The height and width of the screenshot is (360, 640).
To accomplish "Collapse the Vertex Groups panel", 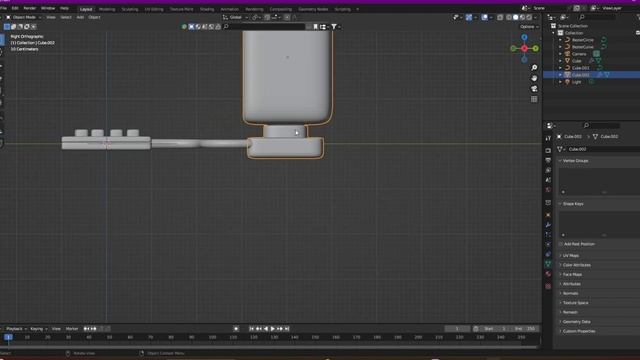I will point(576,161).
